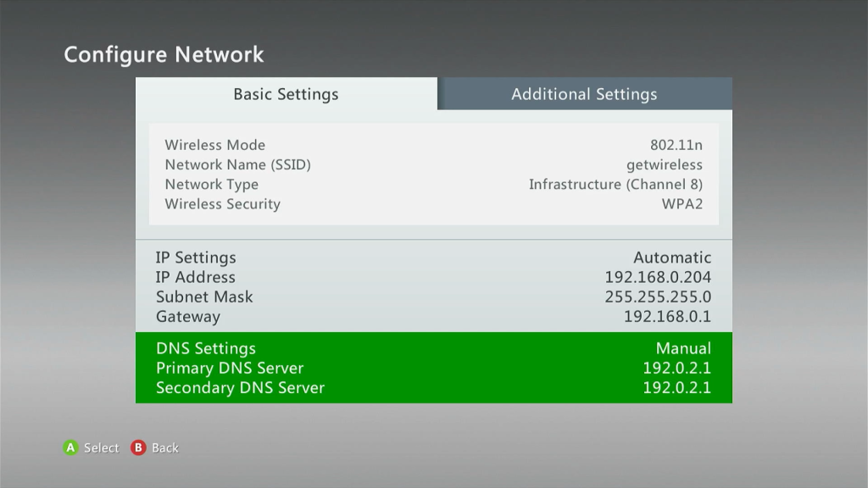Select the IP Settings row label
Screen dimensions: 868x488
tap(196, 258)
